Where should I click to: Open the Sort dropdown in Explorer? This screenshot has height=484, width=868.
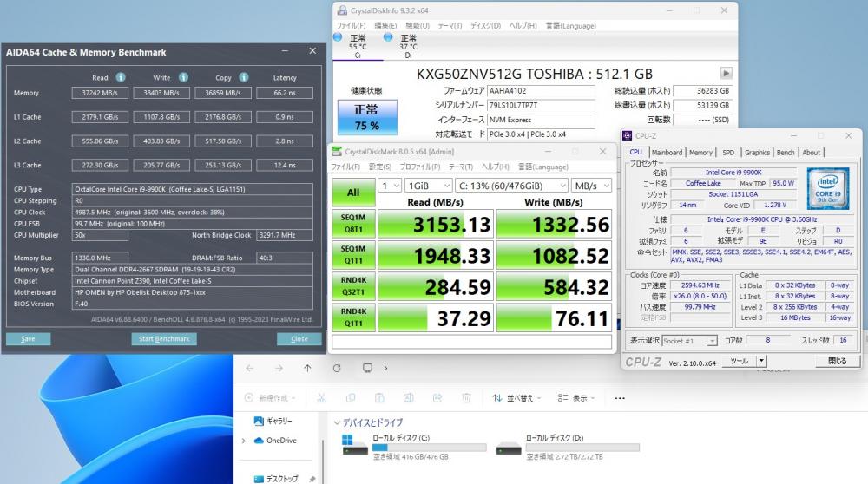[516, 398]
